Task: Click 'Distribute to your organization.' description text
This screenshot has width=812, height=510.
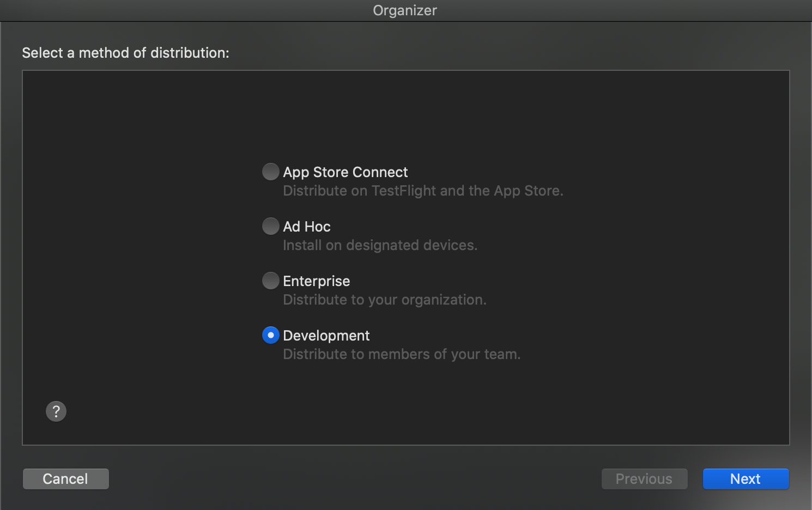Action: 384,300
